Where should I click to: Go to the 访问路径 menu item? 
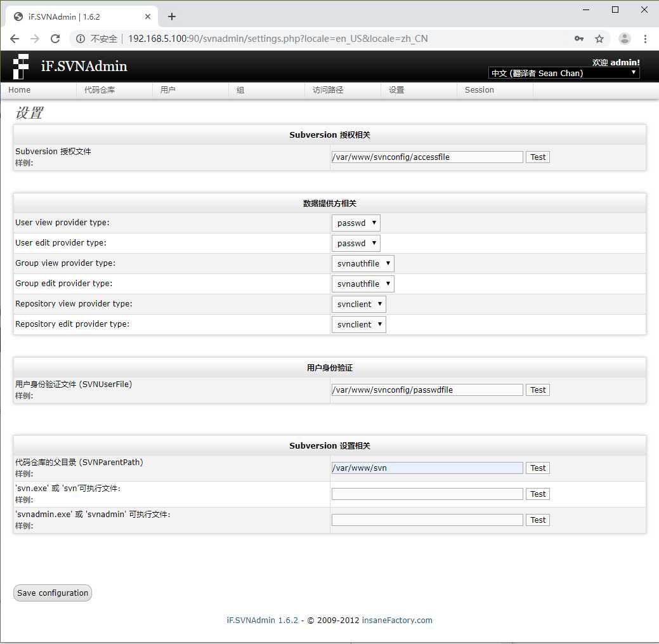pyautogui.click(x=328, y=90)
